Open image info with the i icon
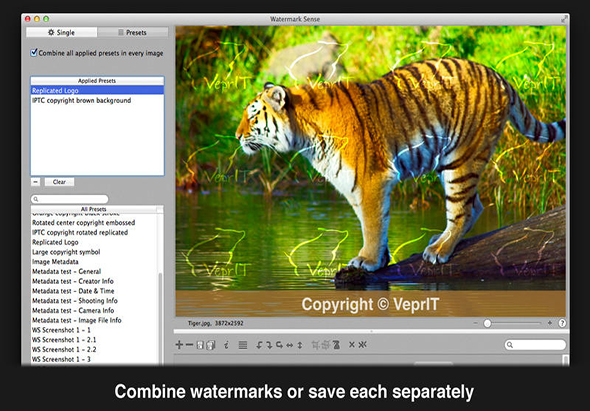Viewport: 590px width, 411px height. [x=226, y=345]
